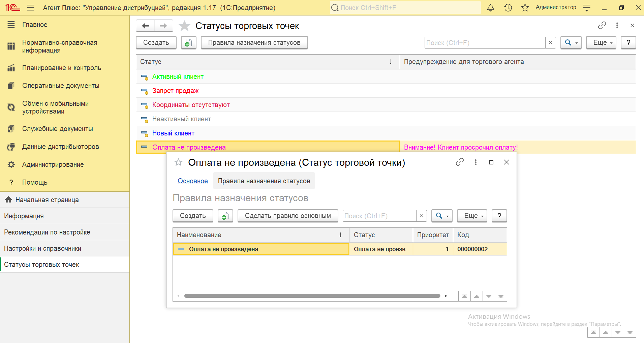Open help in rules dialog
This screenshot has width=644, height=343.
coord(499,216)
